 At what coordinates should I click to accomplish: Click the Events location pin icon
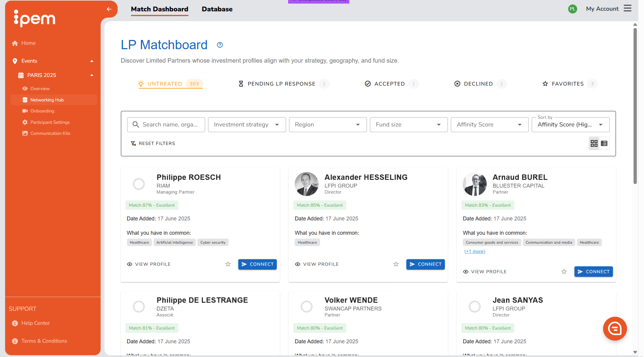tap(15, 61)
